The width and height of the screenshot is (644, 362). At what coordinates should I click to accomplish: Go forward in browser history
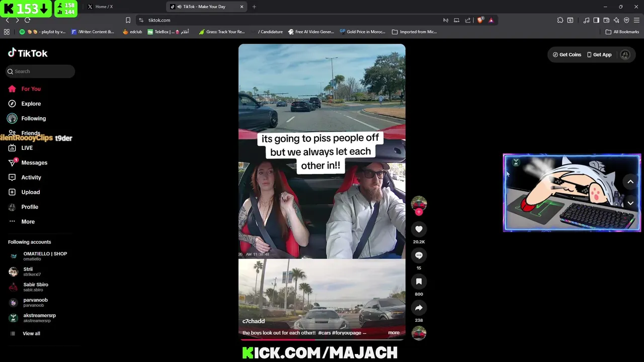tap(17, 20)
